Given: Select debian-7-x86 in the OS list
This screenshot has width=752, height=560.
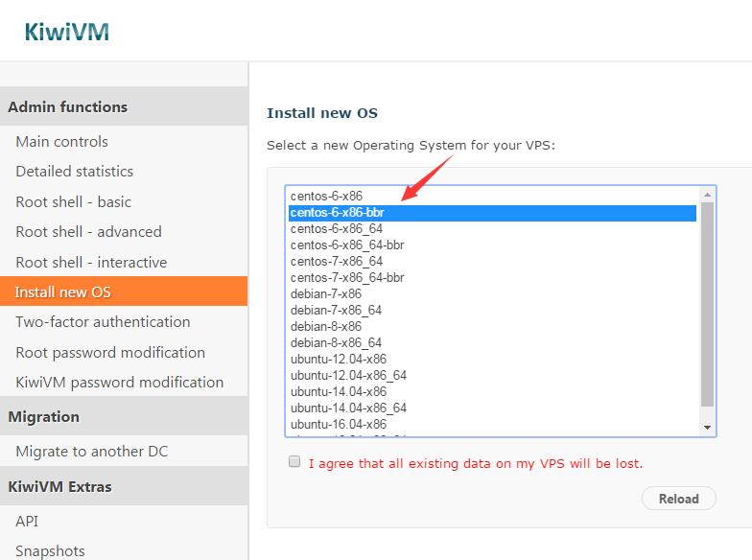Looking at the screenshot, I should click(x=493, y=294).
